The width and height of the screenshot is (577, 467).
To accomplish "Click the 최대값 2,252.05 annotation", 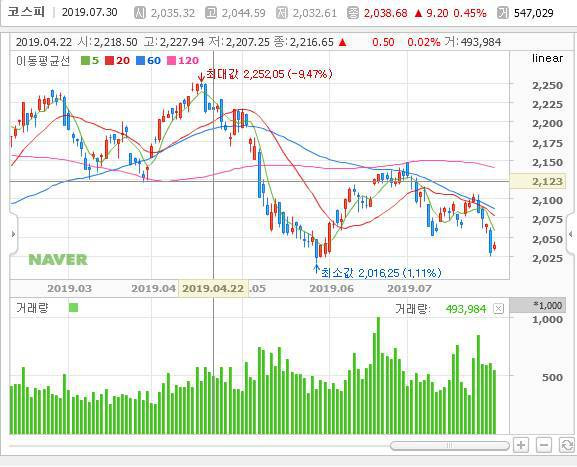I will [269, 74].
